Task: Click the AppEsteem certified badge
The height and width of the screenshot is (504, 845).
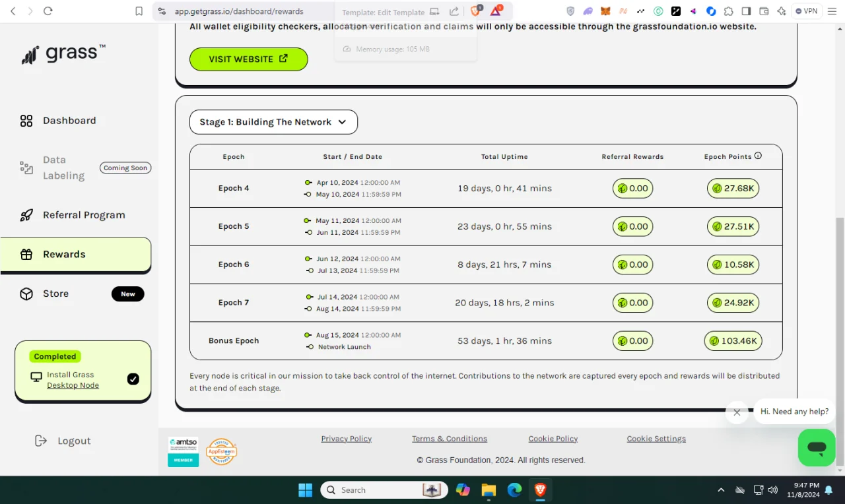Action: 221,451
